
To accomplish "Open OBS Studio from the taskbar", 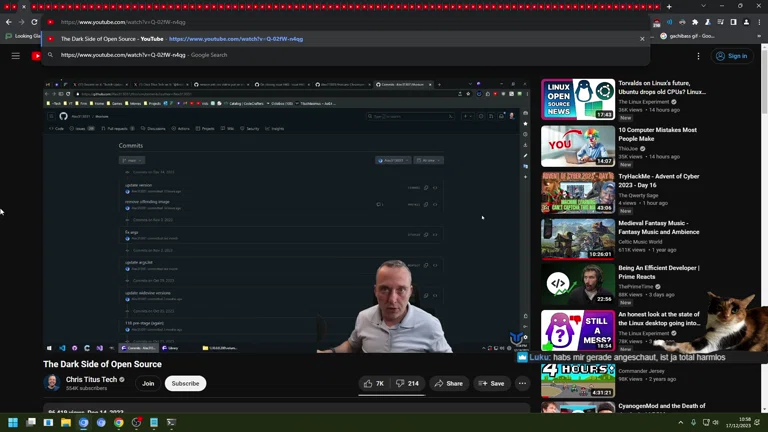I will pos(137,422).
